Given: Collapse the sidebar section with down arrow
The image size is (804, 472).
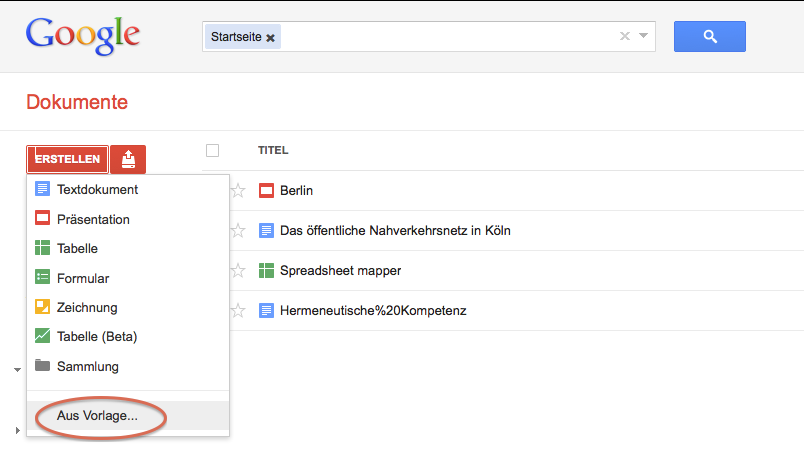Looking at the screenshot, I should [17, 370].
